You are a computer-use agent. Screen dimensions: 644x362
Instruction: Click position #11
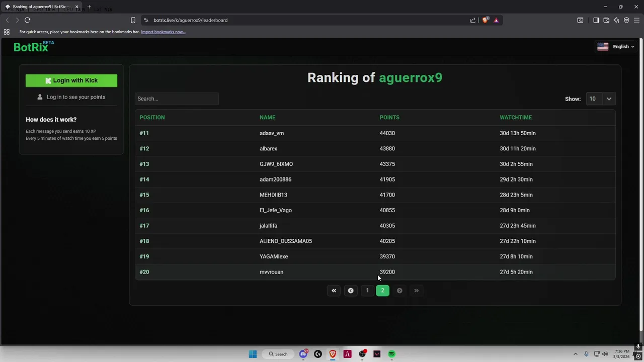[144, 133]
